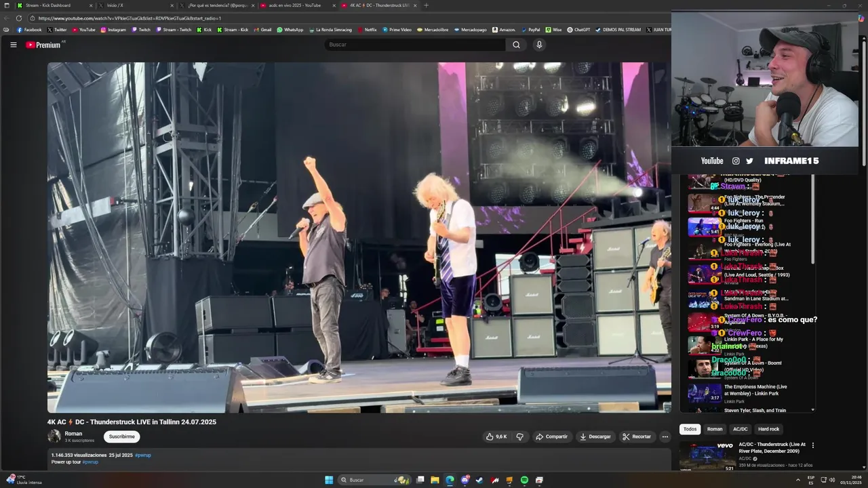Click the Compartir share button
This screenshot has width=868, height=488.
coord(551,436)
